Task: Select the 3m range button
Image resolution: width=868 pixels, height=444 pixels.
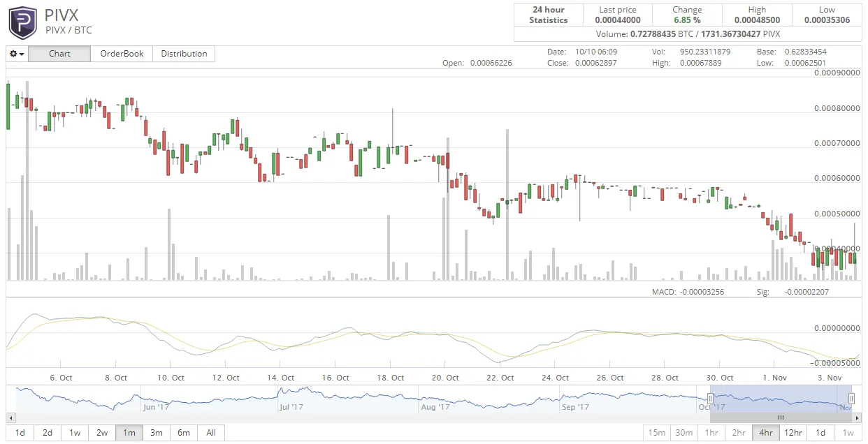Action: 157,433
